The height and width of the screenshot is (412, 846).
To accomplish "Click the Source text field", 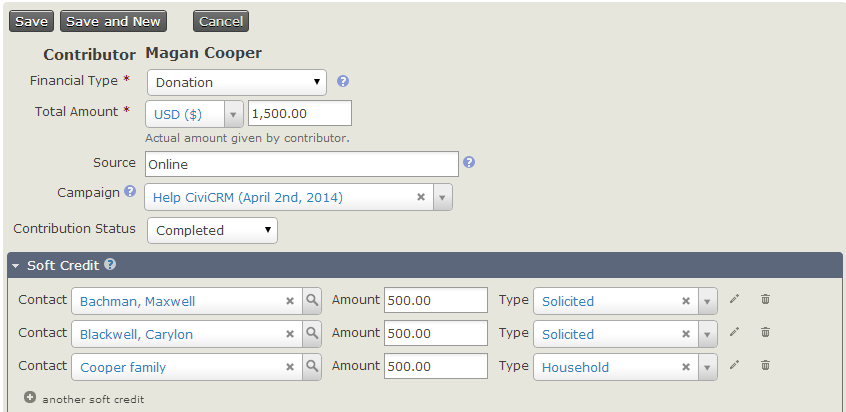I will click(301, 163).
